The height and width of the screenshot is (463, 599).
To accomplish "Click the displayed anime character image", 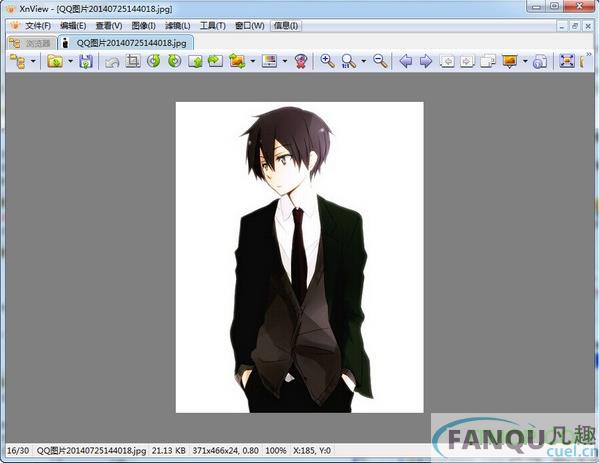I will coord(300,257).
